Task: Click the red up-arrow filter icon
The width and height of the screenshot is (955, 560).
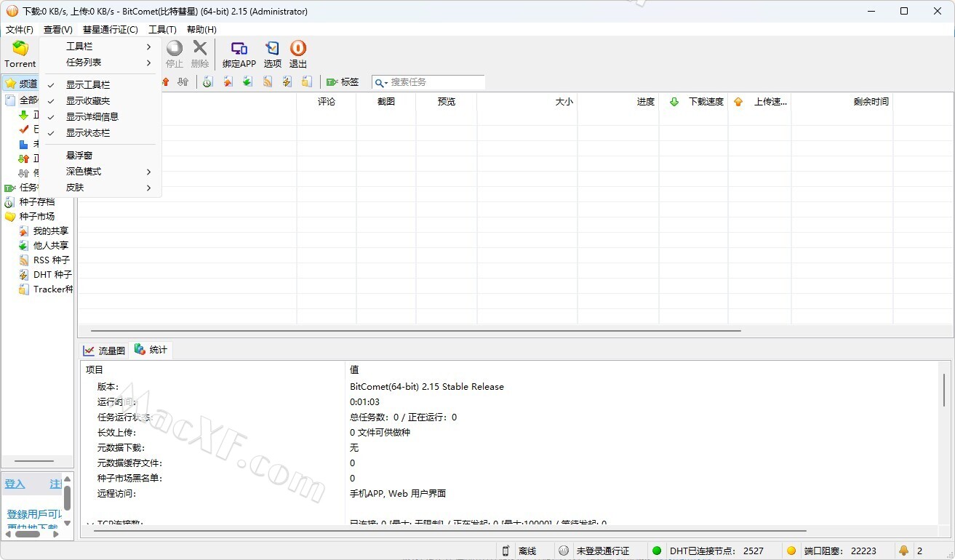Action: click(166, 82)
